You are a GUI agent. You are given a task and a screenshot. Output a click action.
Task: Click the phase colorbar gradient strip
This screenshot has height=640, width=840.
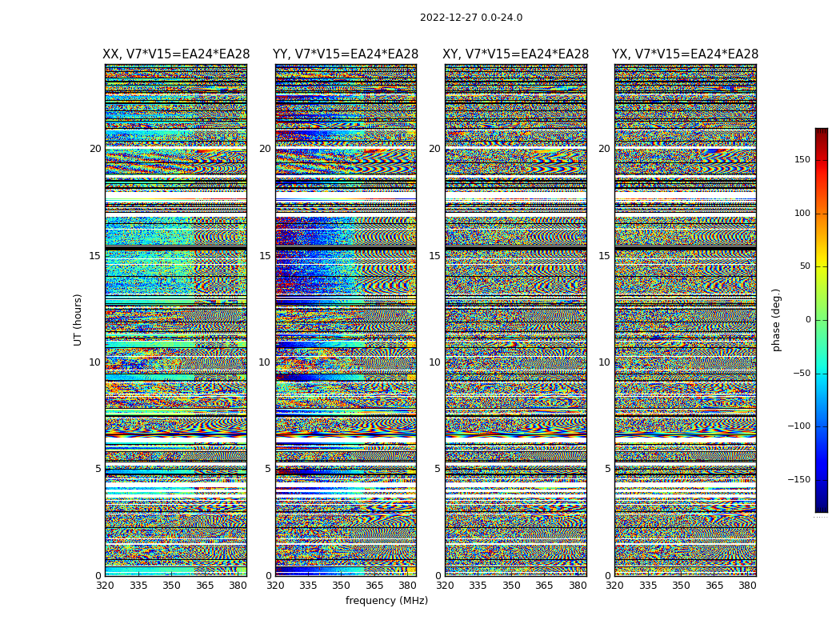(821, 320)
